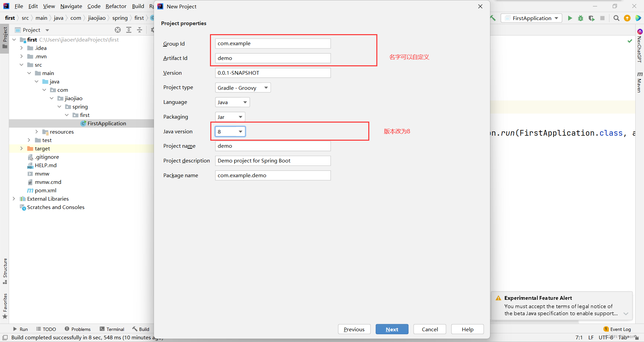Open the Language dropdown

[232, 102]
